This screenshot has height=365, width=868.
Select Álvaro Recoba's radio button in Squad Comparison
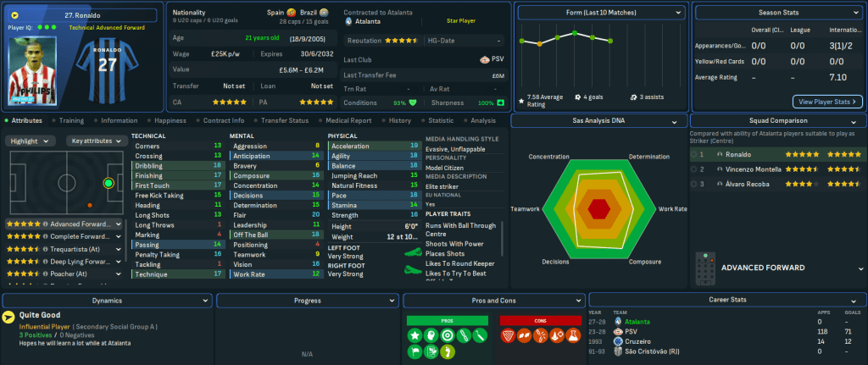(x=694, y=184)
